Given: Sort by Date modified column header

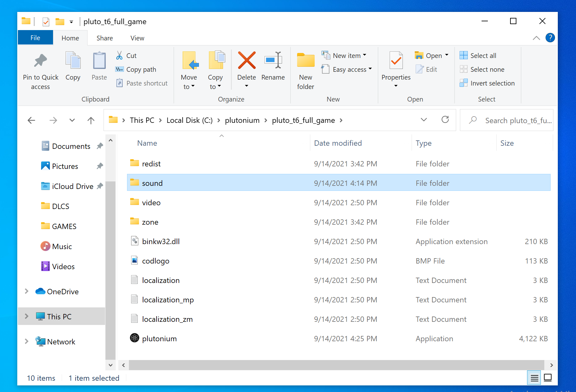Looking at the screenshot, I should (338, 143).
